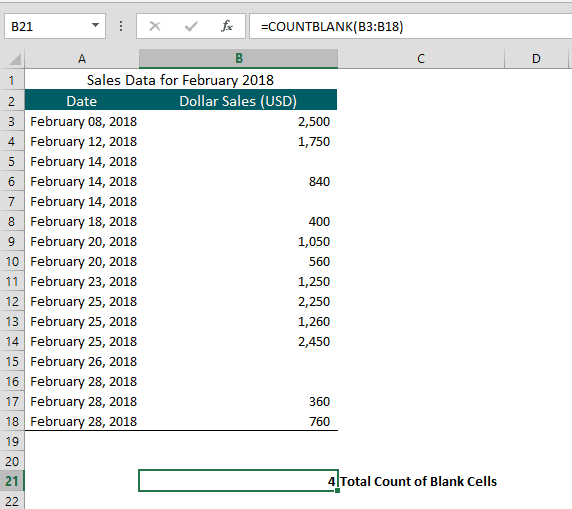Viewport: 572px width, 509px height.
Task: Click sales value 2,450
Action: click(x=314, y=342)
